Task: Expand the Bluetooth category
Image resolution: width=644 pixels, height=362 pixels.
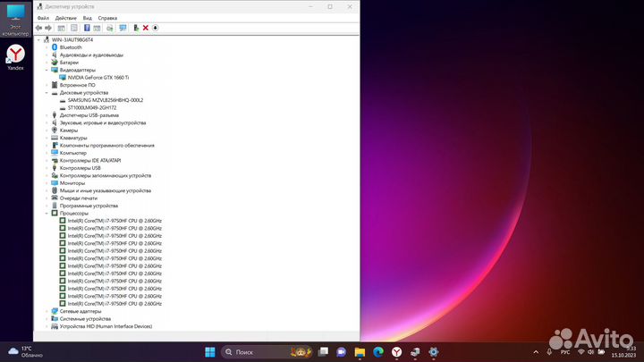Action: coord(47,47)
